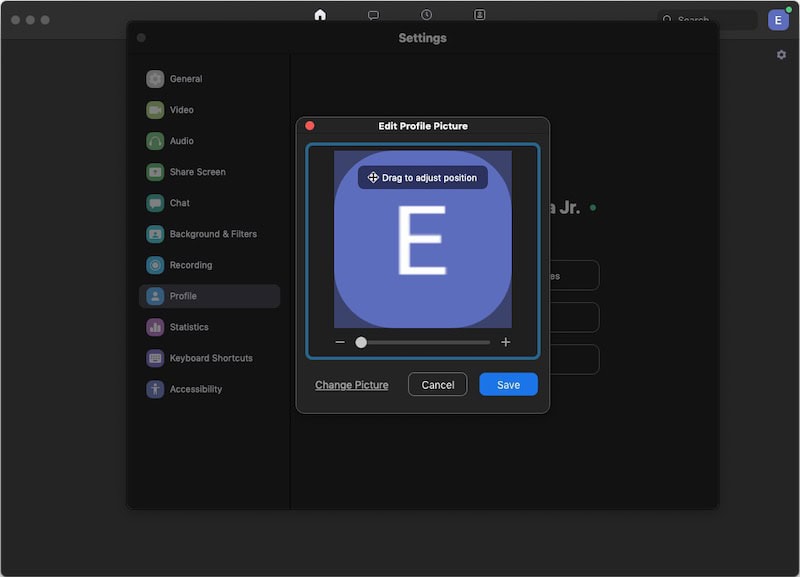This screenshot has height=577, width=800.
Task: Select Audio label in settings sidebar
Action: 182,141
